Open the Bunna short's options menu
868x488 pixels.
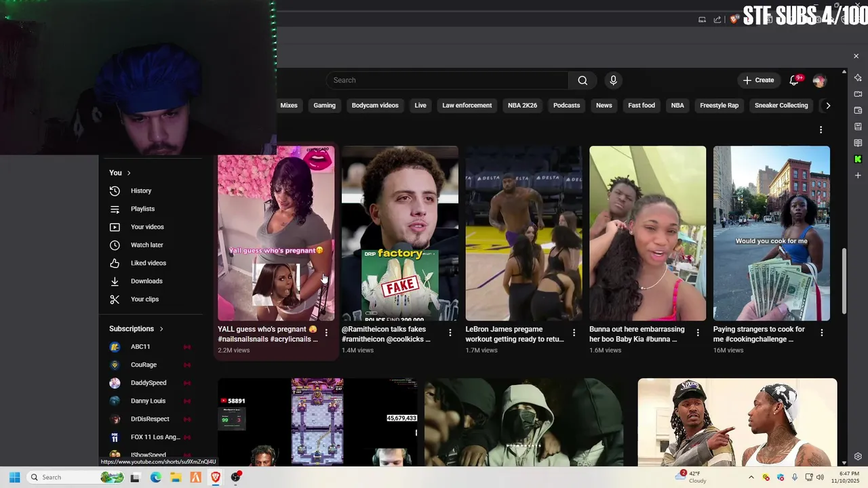698,333
